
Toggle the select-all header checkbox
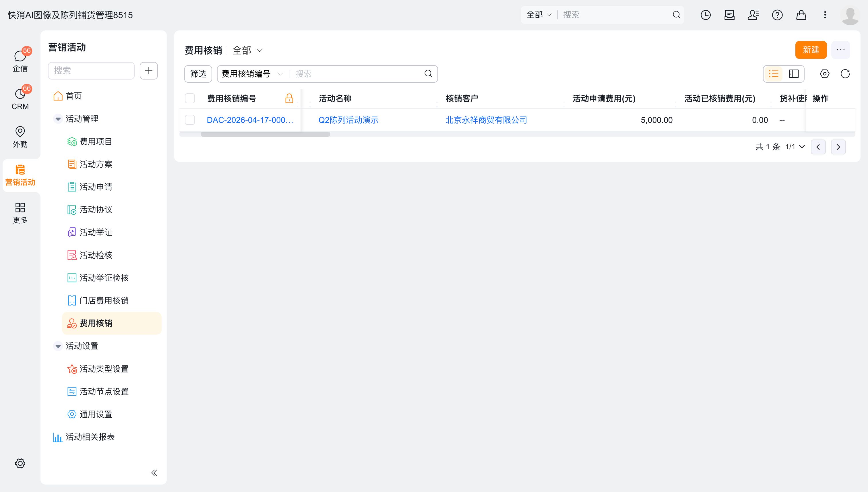tap(190, 98)
